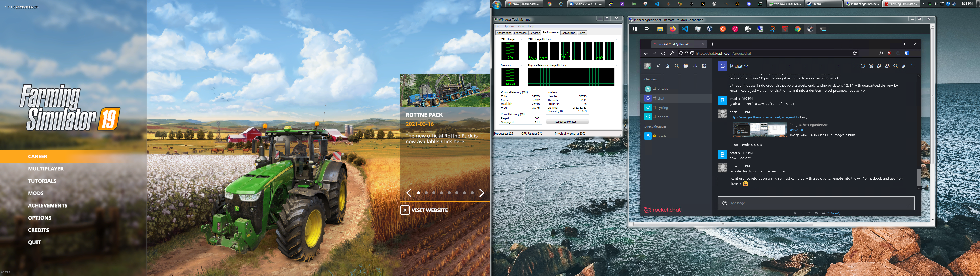
Task: Open MODS in Farming Simulator menu
Action: pos(36,193)
